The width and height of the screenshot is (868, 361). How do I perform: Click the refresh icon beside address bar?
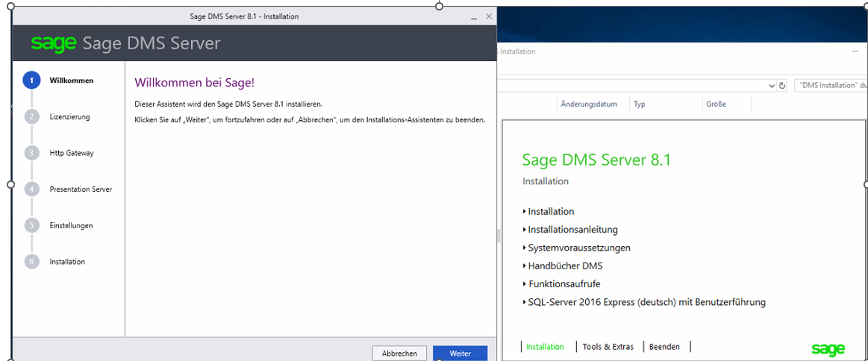tap(782, 86)
